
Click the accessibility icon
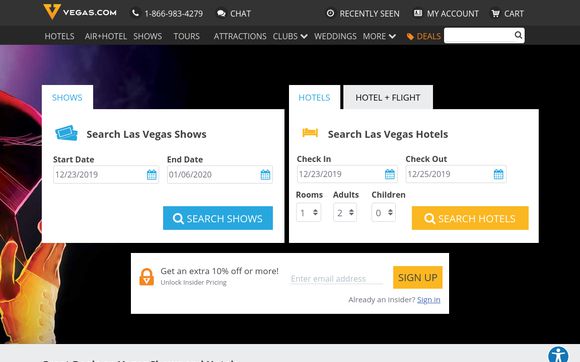[558, 354]
